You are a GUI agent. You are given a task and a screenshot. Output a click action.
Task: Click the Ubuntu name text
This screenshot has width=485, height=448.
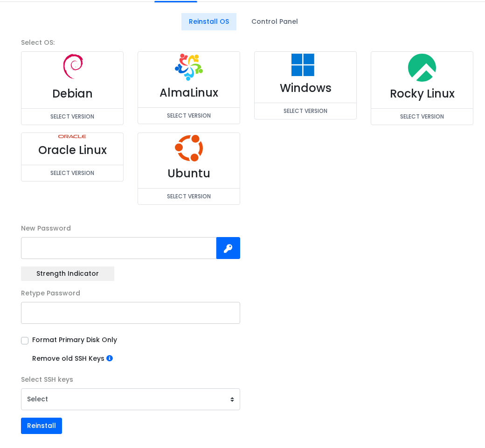tap(189, 174)
